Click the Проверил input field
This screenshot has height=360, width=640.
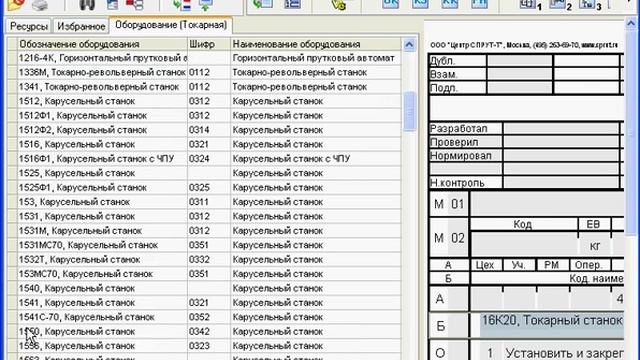coord(561,142)
